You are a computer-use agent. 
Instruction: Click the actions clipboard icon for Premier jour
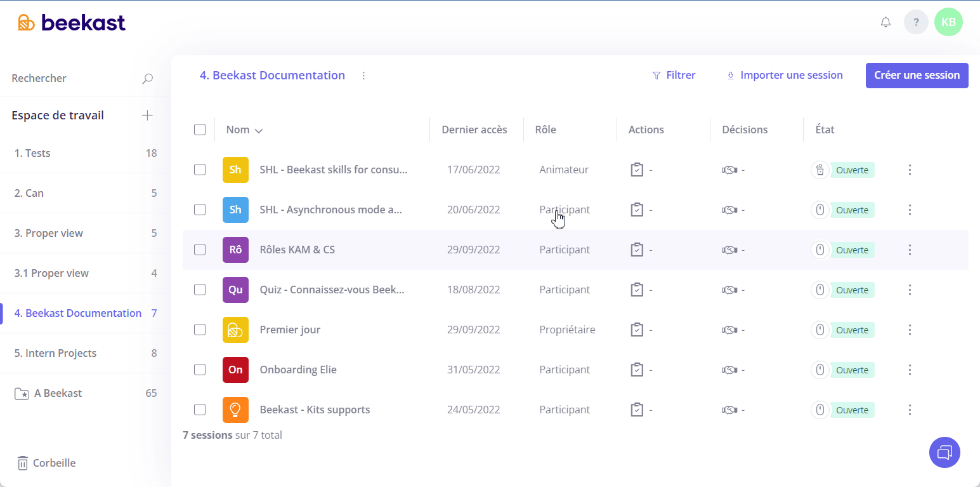637,330
